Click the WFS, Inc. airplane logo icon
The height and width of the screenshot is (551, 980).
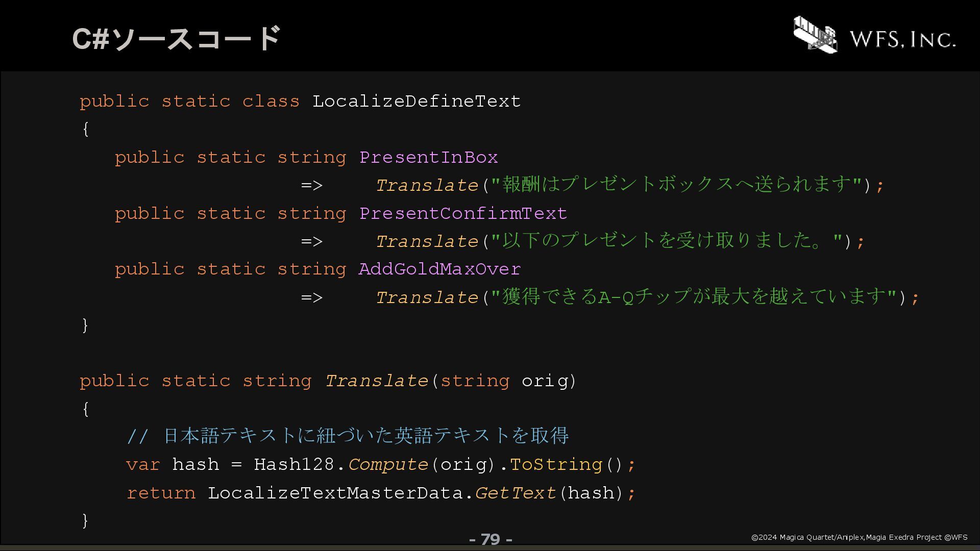[x=815, y=34]
